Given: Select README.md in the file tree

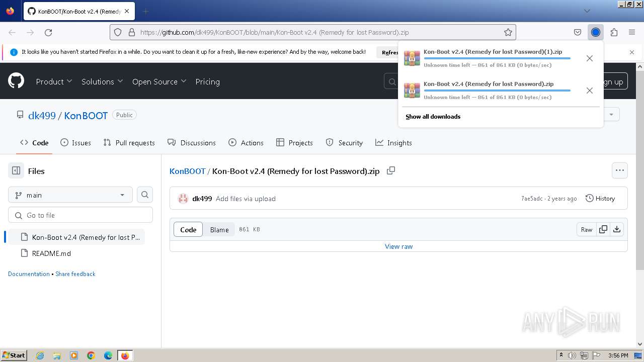Looking at the screenshot, I should 76,253.
